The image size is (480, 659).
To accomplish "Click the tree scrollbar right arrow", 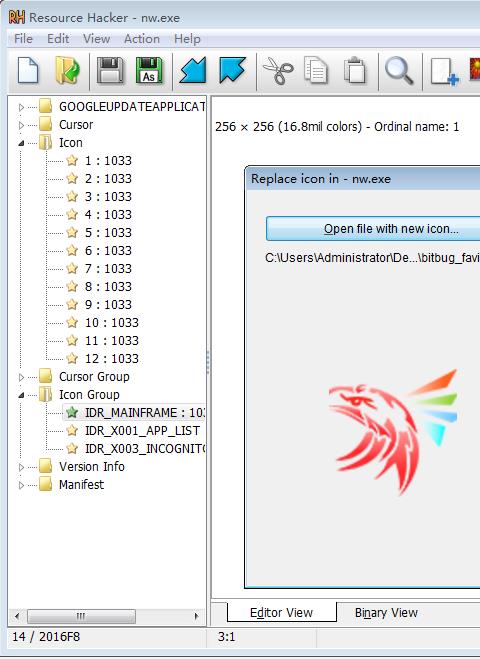I will (x=196, y=616).
